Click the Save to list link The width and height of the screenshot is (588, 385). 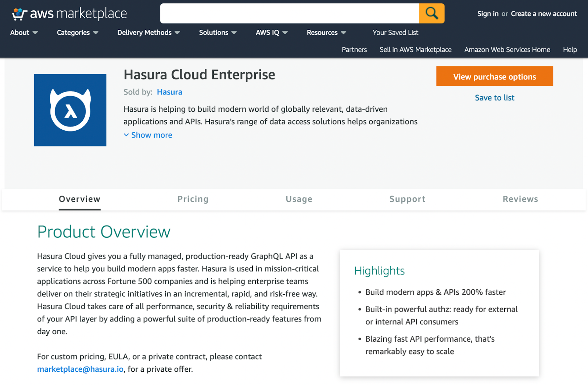tap(494, 98)
